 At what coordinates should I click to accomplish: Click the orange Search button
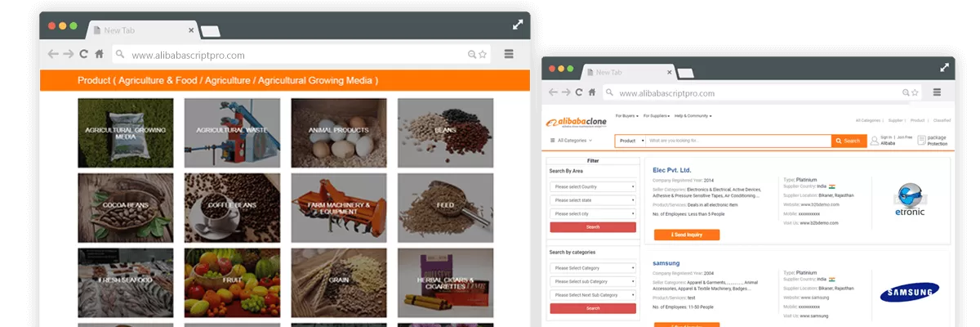pos(849,141)
